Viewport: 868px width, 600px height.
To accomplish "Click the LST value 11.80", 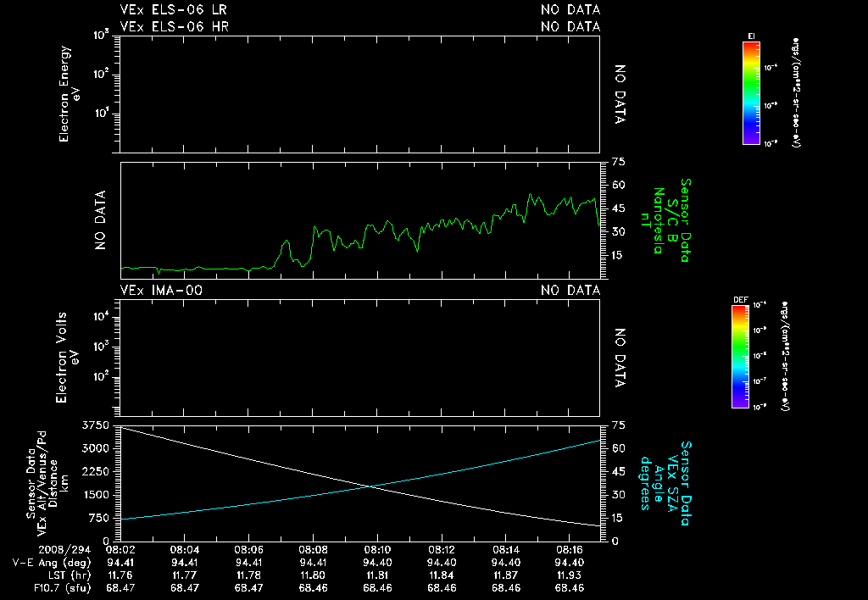I will coord(313,575).
